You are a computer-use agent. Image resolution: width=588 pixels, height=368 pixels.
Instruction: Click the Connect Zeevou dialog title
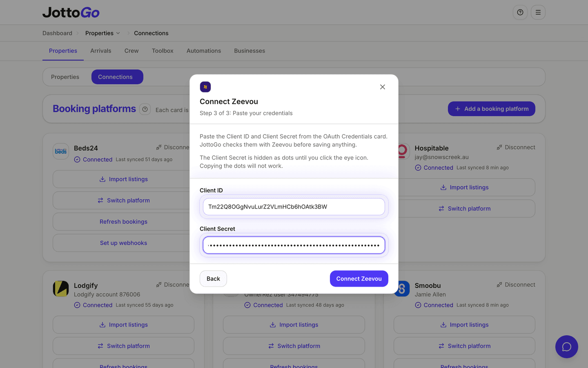[x=229, y=101]
